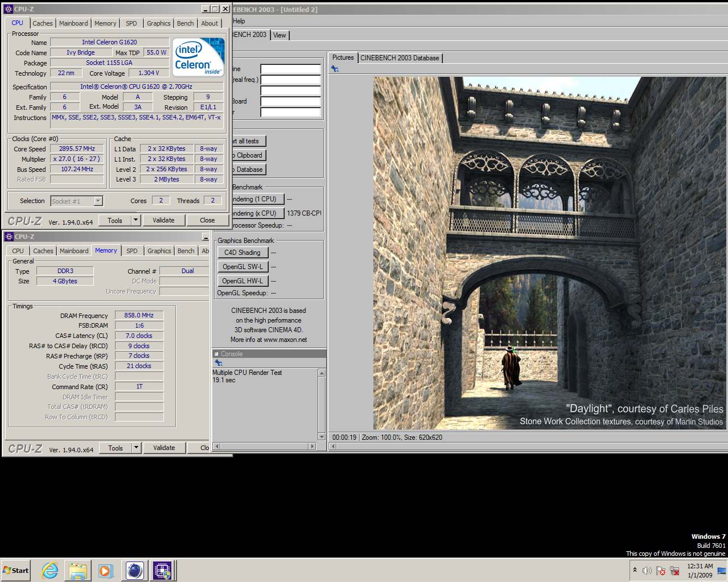Open Internet Explorer from the taskbar
Screen dimensions: 728x582
click(50, 570)
